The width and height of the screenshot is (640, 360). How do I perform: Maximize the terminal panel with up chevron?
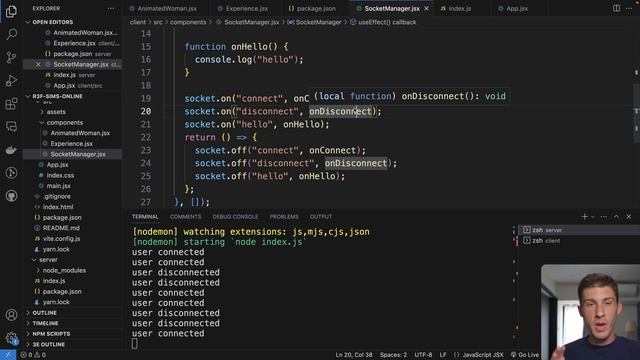[x=616, y=217]
